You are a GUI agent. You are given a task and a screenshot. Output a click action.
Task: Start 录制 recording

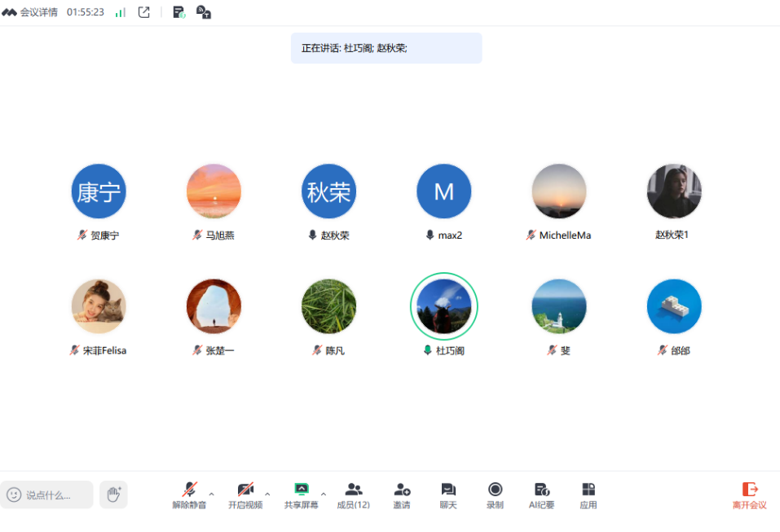click(x=495, y=495)
